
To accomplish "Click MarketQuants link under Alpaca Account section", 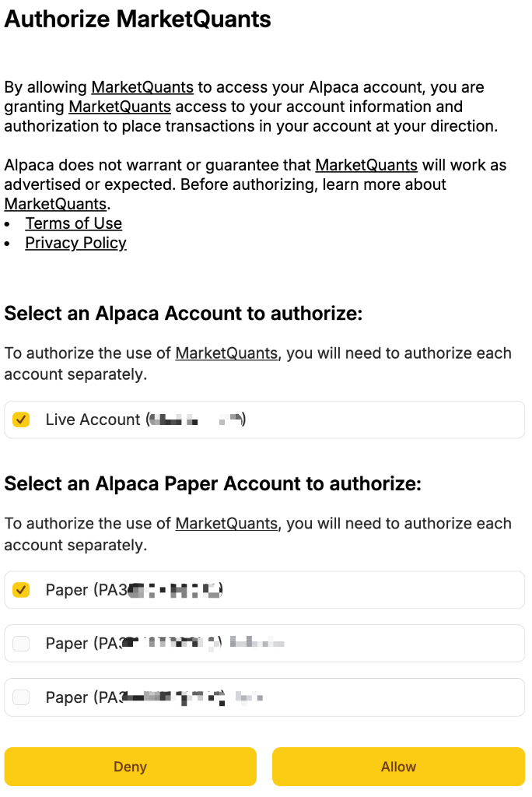I will pyautogui.click(x=226, y=353).
